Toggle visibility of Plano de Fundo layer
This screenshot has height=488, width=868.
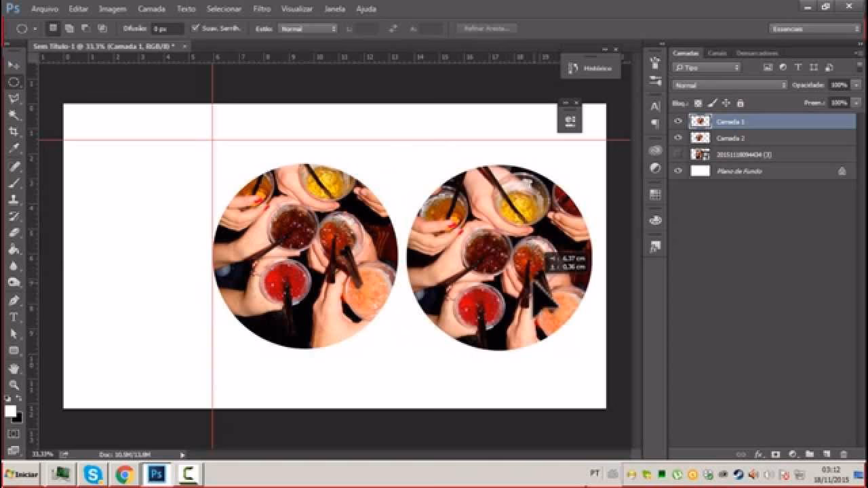677,171
